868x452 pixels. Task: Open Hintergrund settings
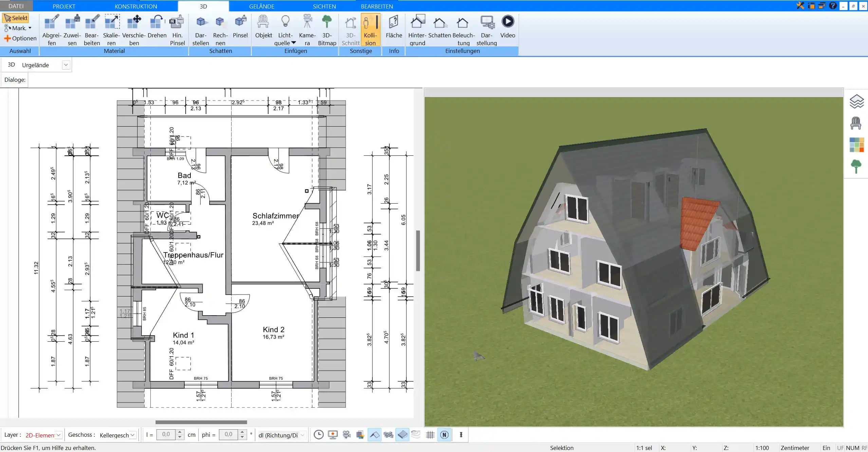(417, 30)
